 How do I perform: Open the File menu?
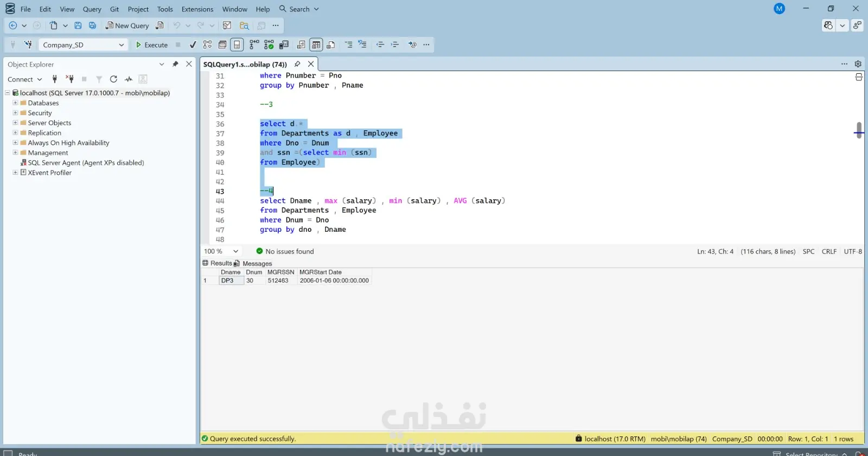click(x=25, y=9)
